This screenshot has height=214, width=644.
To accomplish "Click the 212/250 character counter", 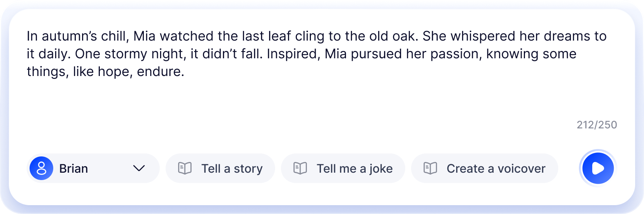I will (x=597, y=125).
